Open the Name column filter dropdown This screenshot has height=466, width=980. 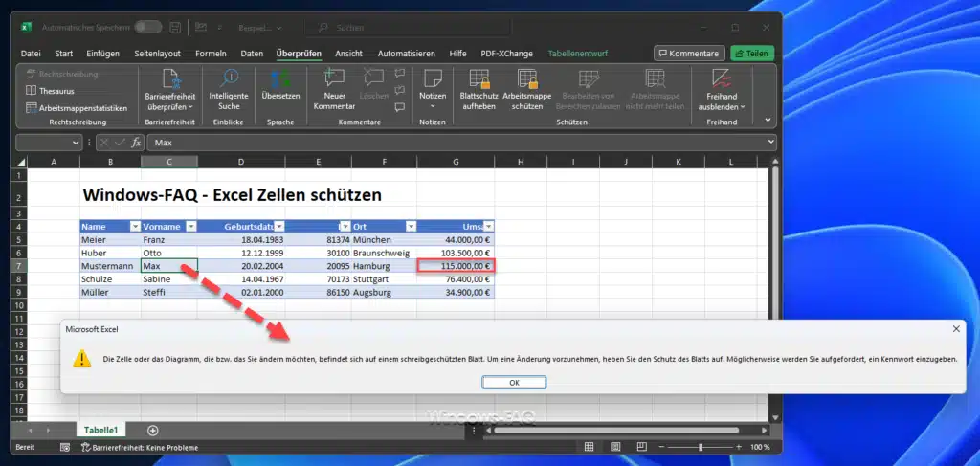click(x=134, y=227)
